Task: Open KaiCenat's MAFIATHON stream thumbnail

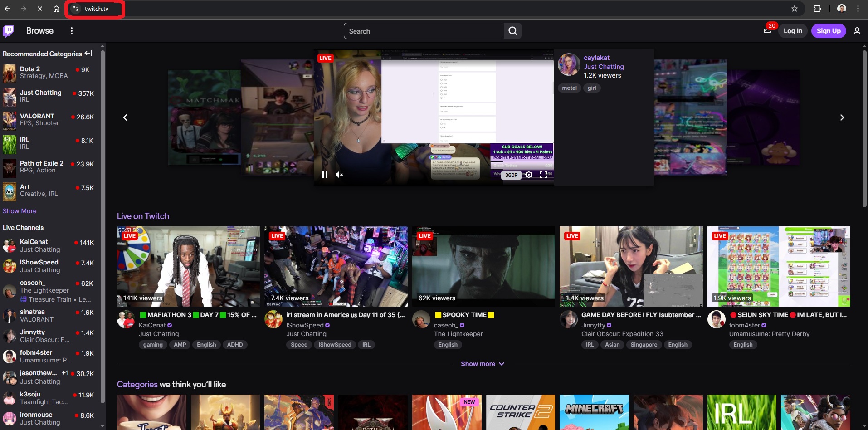Action: pos(188,266)
